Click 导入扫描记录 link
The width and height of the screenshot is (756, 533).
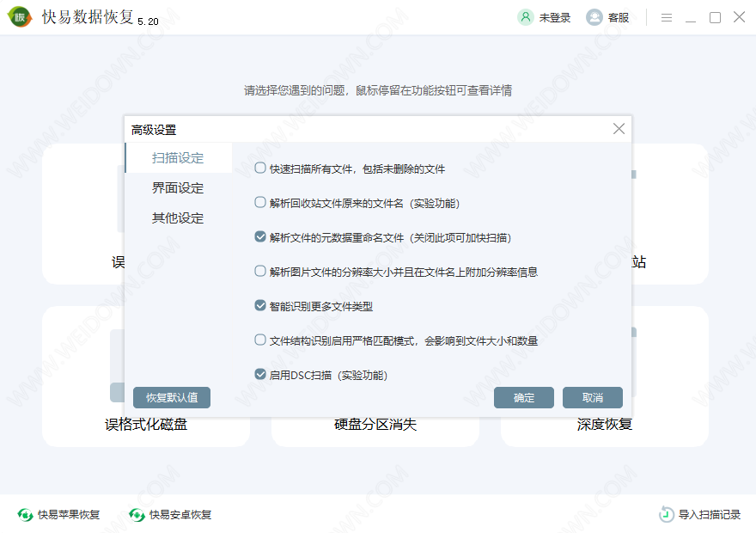click(710, 515)
